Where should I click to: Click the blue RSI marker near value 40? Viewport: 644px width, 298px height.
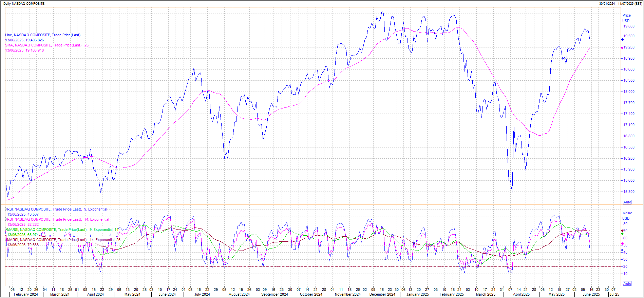click(622, 250)
